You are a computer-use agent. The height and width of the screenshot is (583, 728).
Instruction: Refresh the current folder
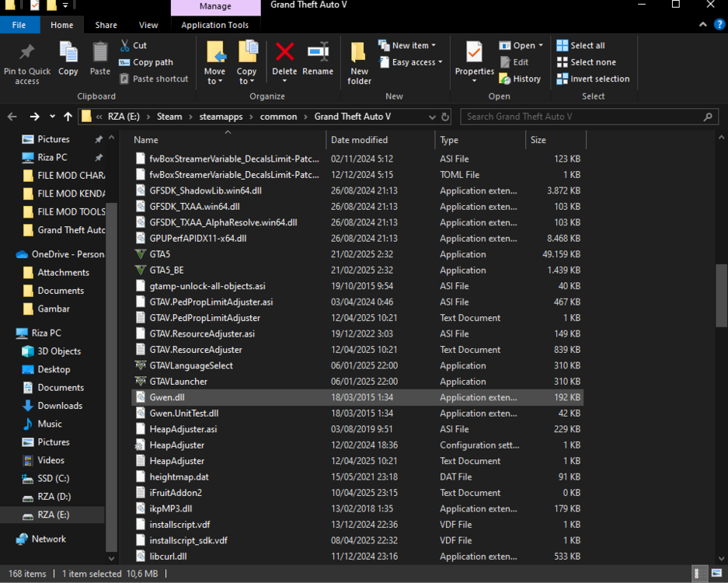click(445, 117)
